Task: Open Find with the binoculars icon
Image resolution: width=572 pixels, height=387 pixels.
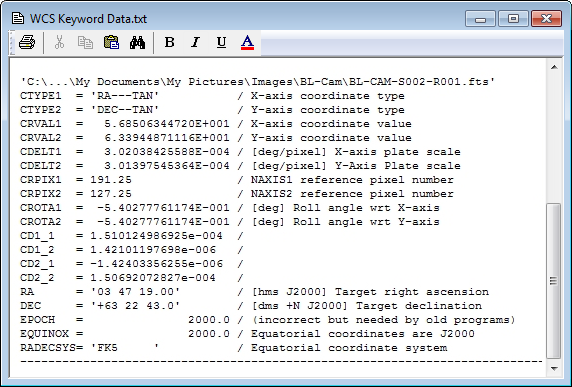Action: point(138,43)
